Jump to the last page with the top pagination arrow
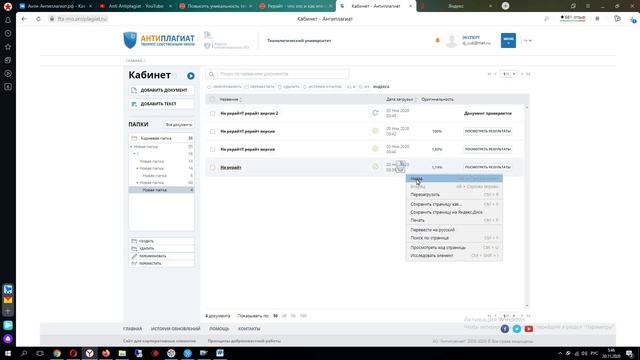Image resolution: width=640 pixels, height=360 pixels. point(528,74)
